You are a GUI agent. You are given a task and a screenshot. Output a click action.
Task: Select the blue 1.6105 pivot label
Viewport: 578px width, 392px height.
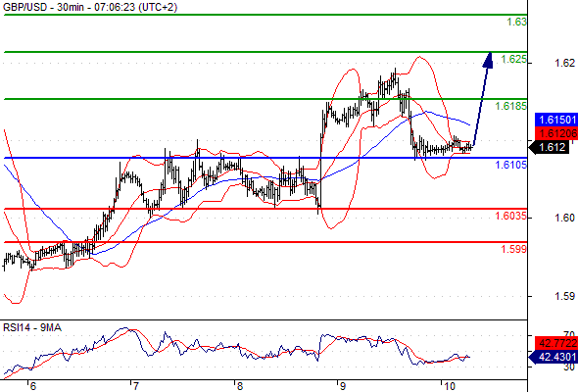click(511, 165)
